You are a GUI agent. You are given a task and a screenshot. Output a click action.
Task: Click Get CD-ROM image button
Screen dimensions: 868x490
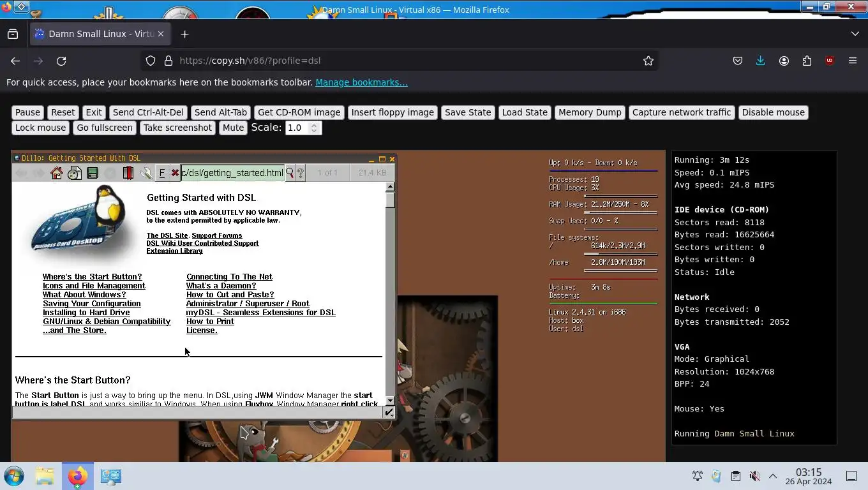299,112
